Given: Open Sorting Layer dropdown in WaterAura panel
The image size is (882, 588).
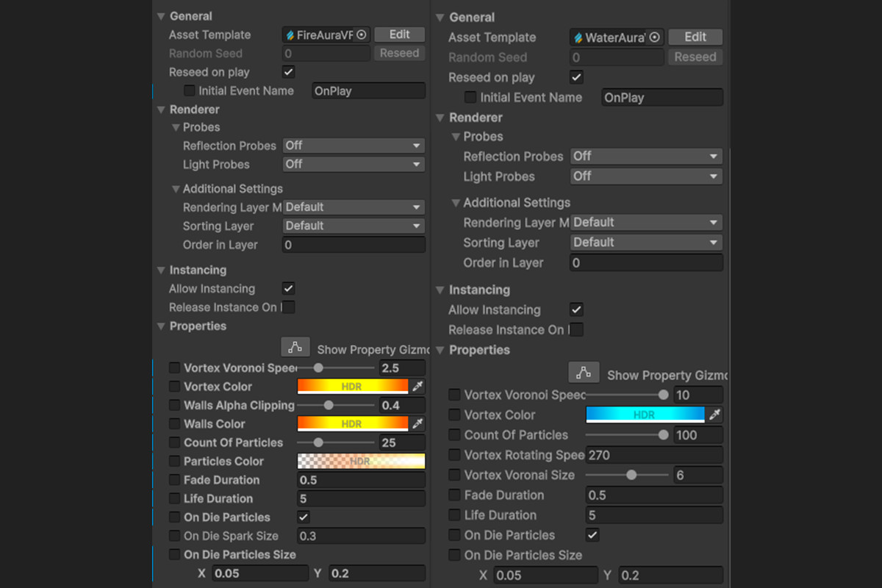Looking at the screenshot, I should 647,242.
